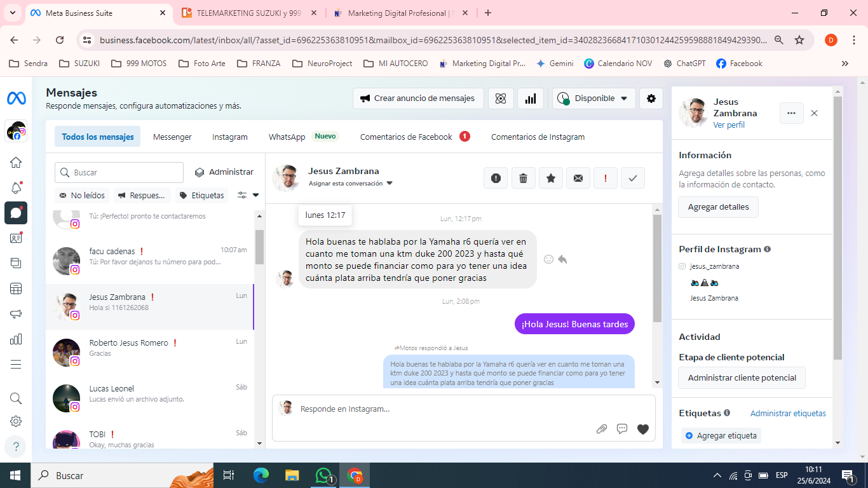Toggle the No leídos filter

[83, 195]
